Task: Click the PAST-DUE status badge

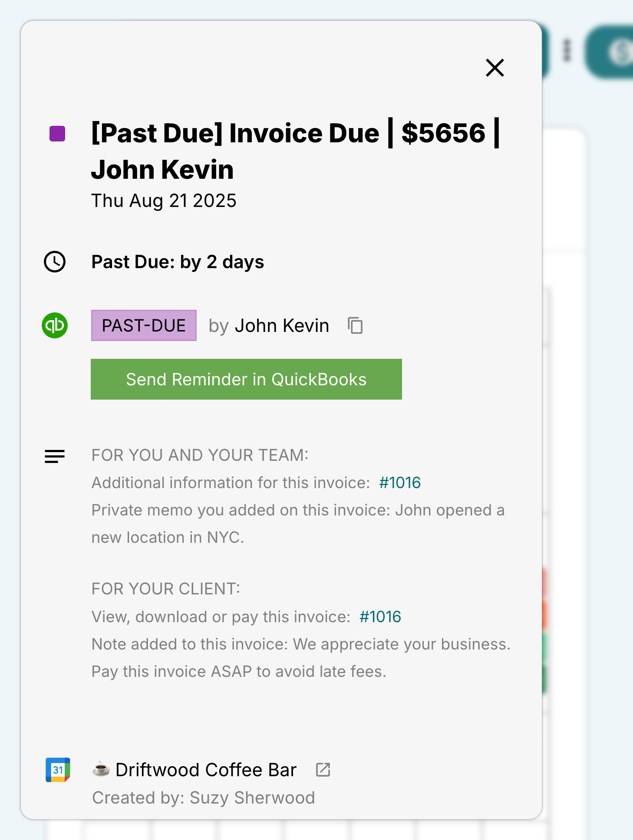Action: (x=144, y=325)
